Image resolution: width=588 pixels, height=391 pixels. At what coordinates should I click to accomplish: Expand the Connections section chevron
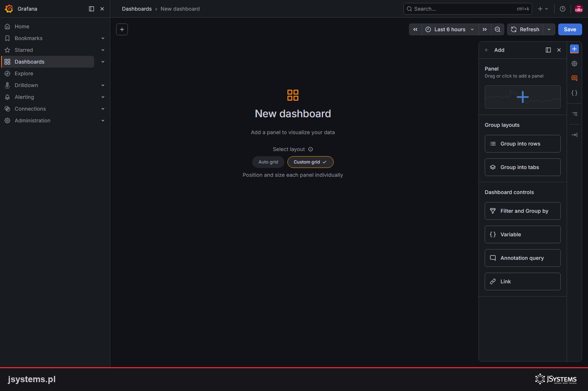pyautogui.click(x=103, y=109)
